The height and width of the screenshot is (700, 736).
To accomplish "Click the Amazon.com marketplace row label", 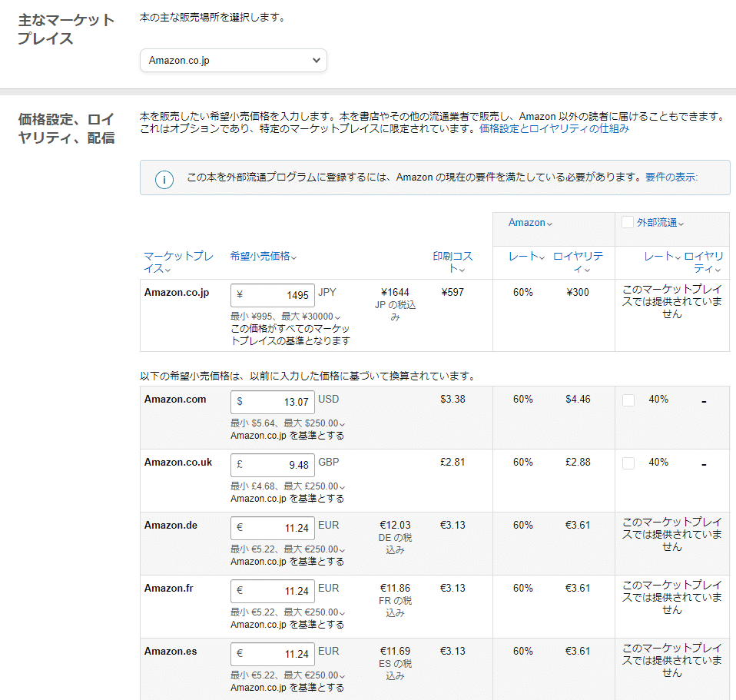I will click(x=175, y=399).
